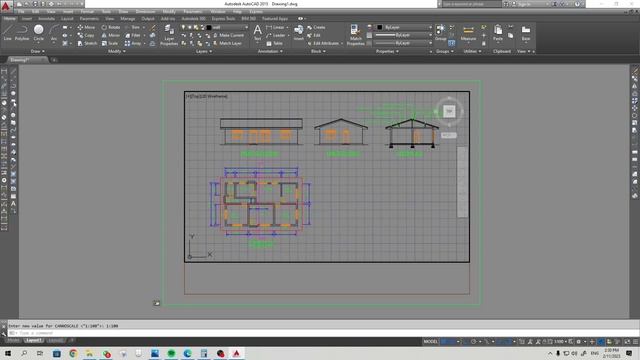The image size is (640, 360).
Task: Click the Measure utility icon
Action: (x=468, y=33)
